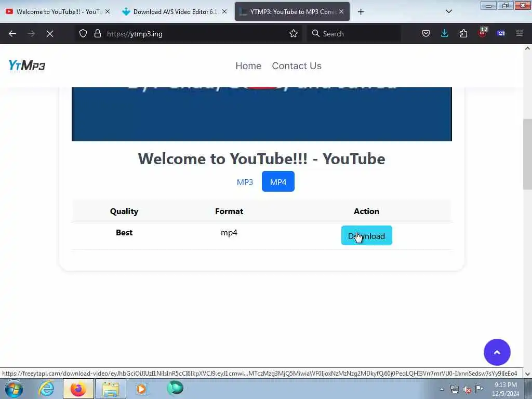Screen dimensions: 532x399
Task: Click the 'Format' column header
Action: 229,211
